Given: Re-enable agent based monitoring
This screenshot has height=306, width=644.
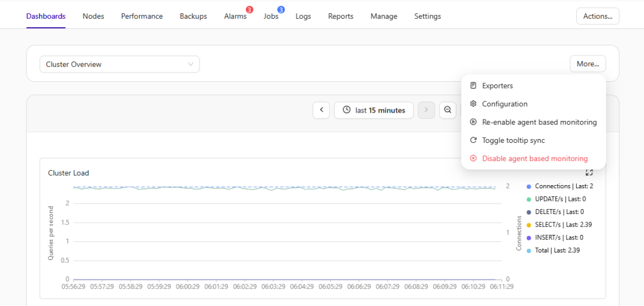Looking at the screenshot, I should pyautogui.click(x=539, y=122).
